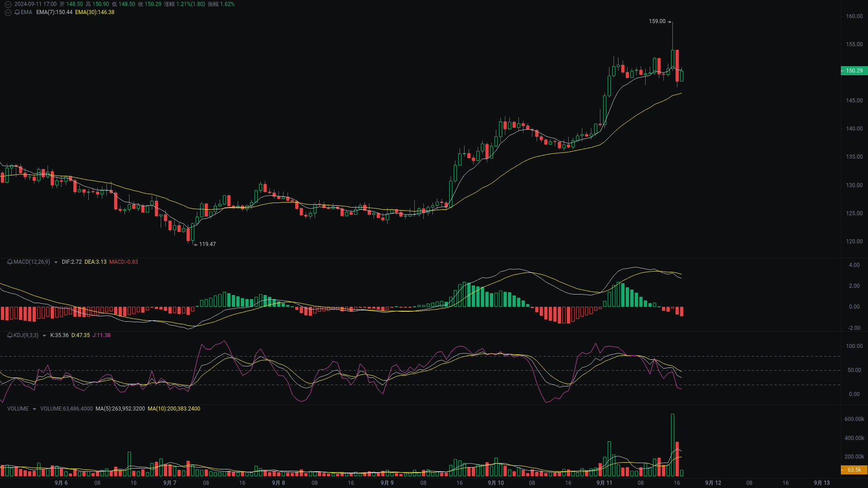Click the 9月 10 date label
The image size is (868, 488).
[496, 483]
